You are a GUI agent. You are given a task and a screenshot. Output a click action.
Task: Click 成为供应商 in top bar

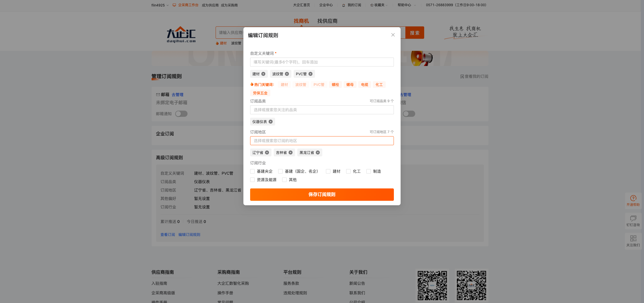point(210,5)
